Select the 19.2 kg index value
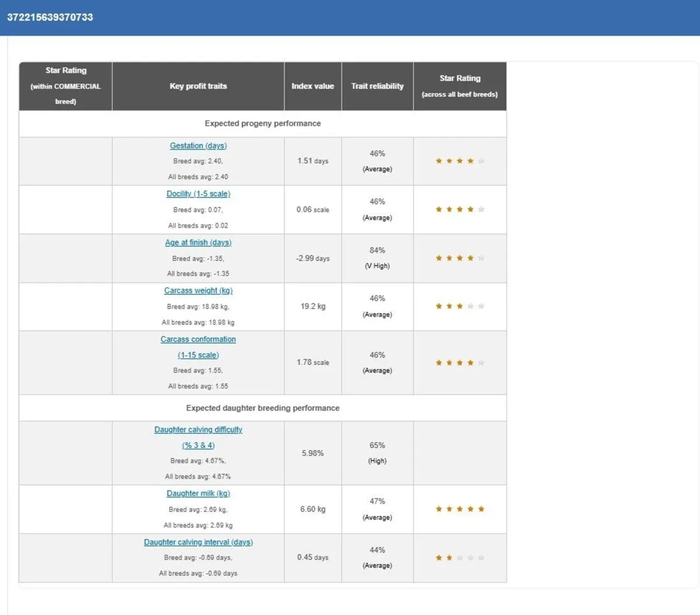700x615 pixels. click(x=313, y=306)
